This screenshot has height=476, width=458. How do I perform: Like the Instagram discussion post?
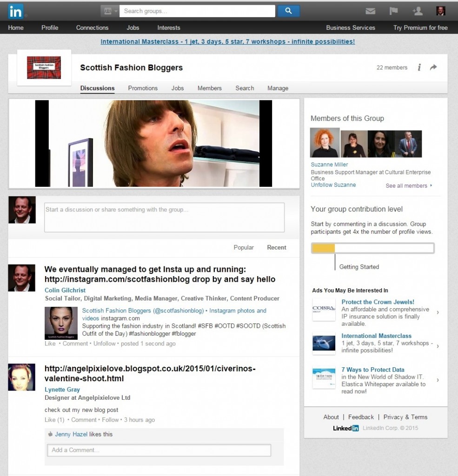click(x=50, y=344)
